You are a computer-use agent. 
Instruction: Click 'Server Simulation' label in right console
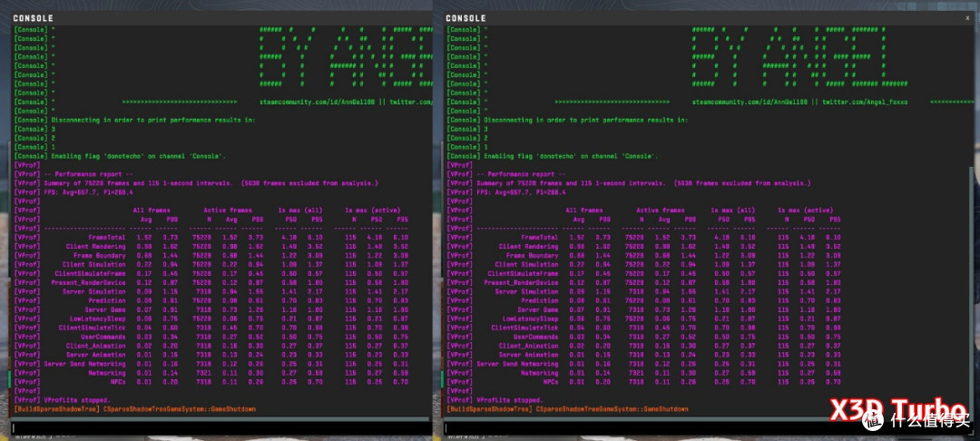coord(526,291)
